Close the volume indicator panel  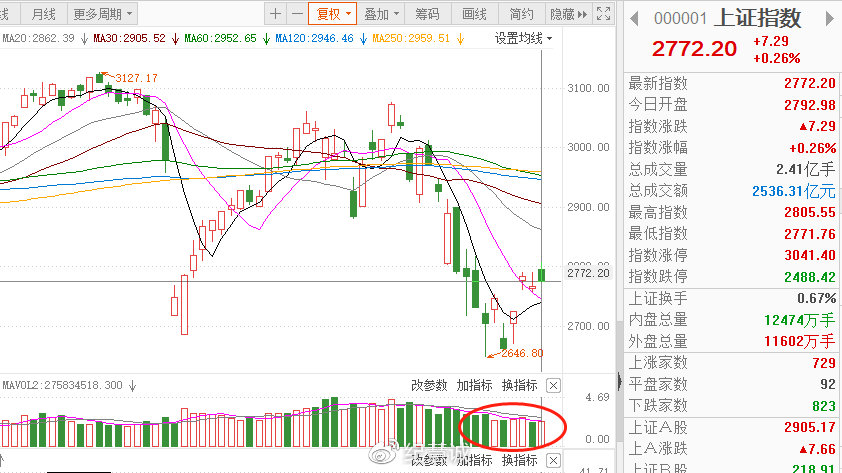coord(553,385)
